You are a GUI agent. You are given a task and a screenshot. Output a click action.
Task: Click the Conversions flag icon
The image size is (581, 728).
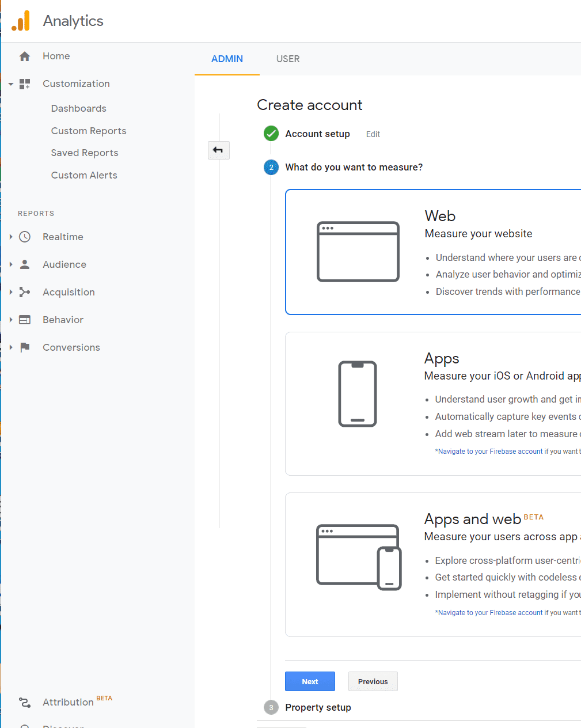(25, 347)
